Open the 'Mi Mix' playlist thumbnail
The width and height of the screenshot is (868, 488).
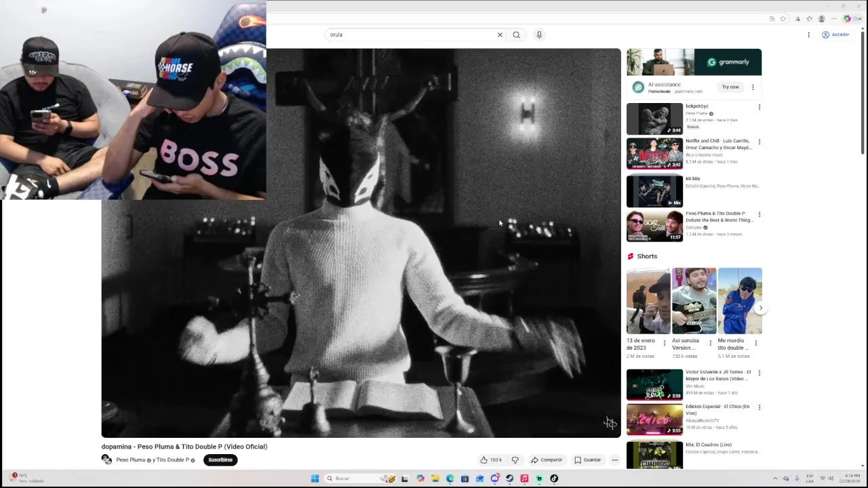[654, 190]
